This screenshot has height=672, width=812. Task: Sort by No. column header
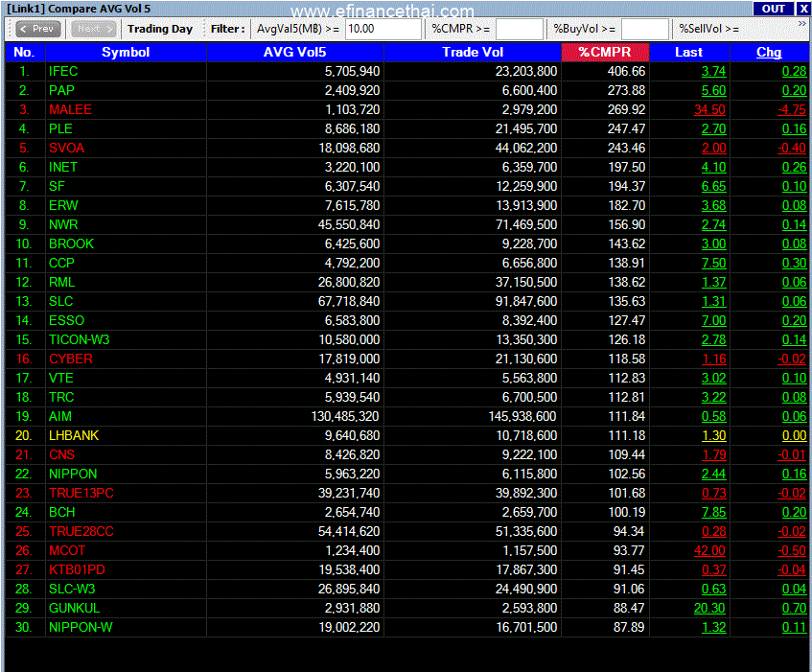24,53
